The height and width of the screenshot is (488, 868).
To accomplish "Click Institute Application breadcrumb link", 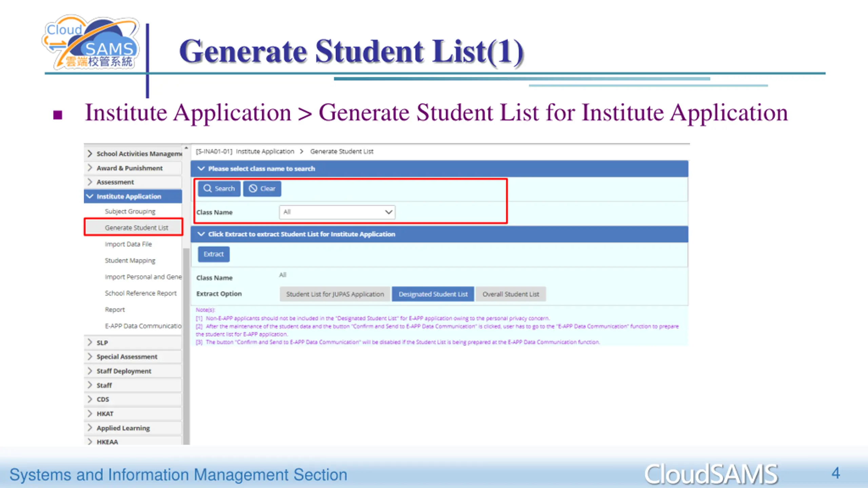I will click(265, 151).
